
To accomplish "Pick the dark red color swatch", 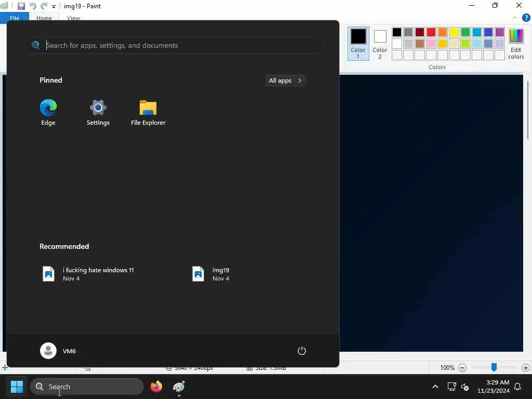I will (x=420, y=32).
